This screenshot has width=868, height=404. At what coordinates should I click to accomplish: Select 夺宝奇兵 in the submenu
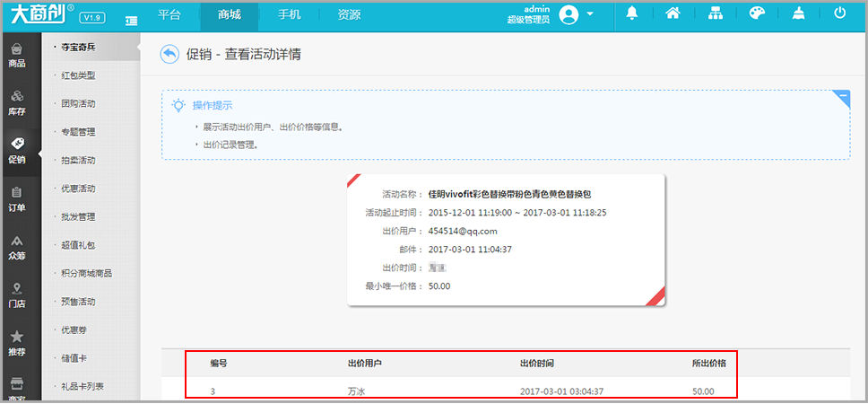click(x=78, y=47)
